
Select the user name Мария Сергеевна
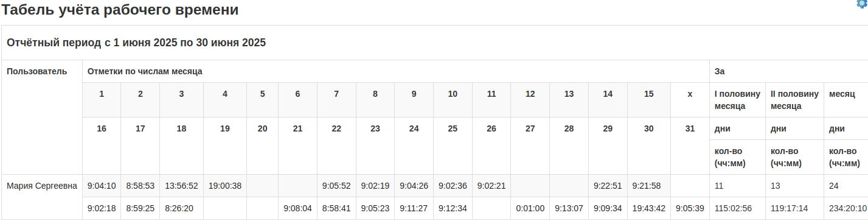42,186
